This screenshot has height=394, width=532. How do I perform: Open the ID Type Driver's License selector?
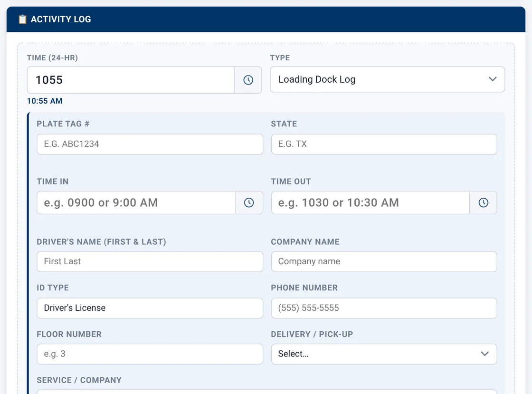(150, 308)
